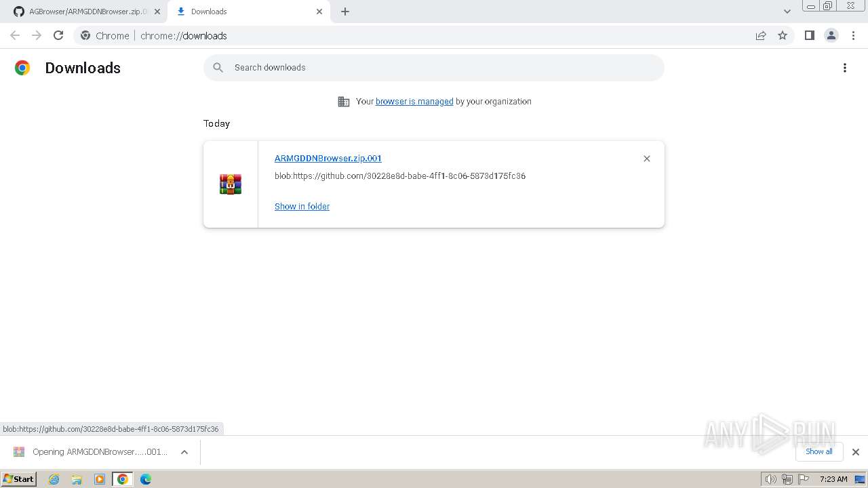Open ARMGDDNBrowser.zip.001 file link
Viewport: 868px width, 488px height.
pyautogui.click(x=328, y=158)
